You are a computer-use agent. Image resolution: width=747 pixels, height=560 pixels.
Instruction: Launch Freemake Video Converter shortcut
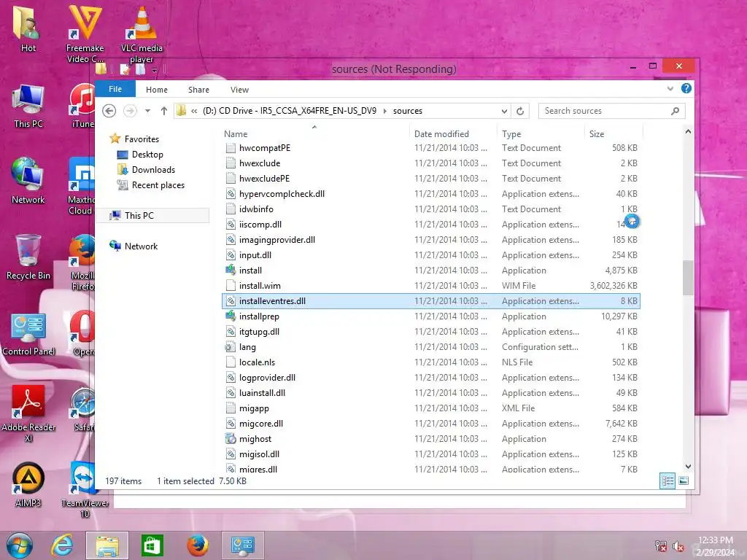pos(85,34)
